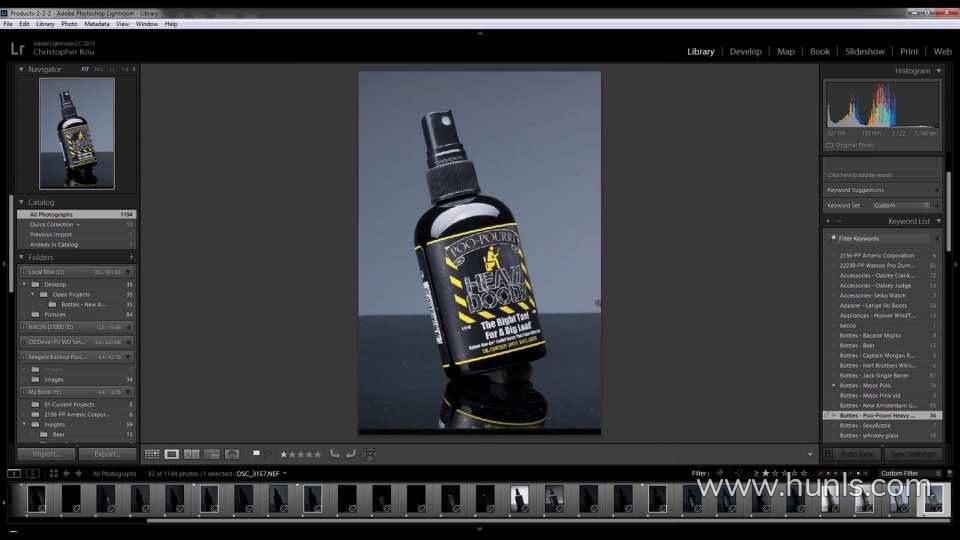Viewport: 960px width, 540px height.
Task: Select All Photographs in Catalog
Action: click(x=77, y=214)
